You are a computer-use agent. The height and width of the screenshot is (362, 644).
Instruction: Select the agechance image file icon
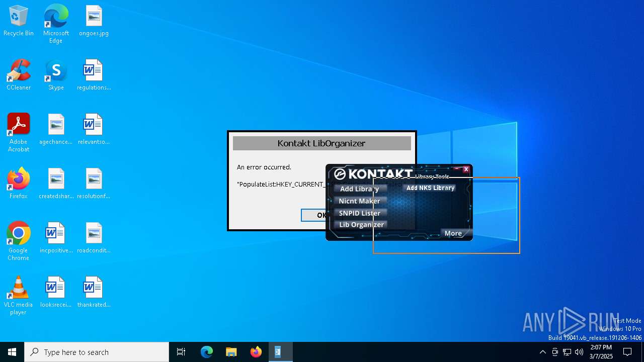tap(56, 130)
